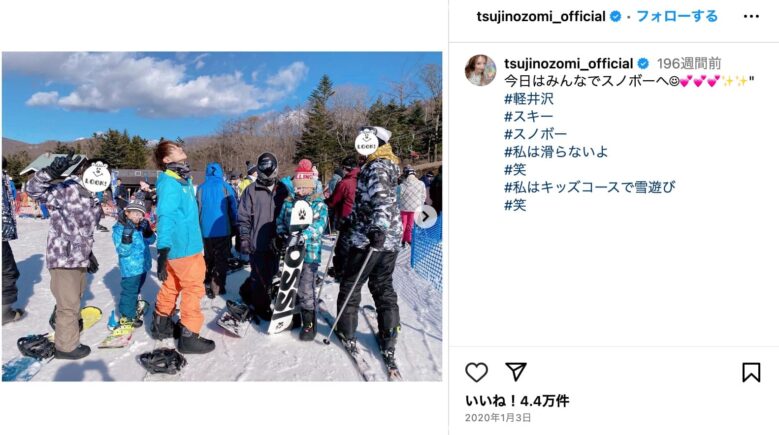Image resolution: width=779 pixels, height=435 pixels.
Task: Click the フォローする follow button
Action: pos(677,16)
